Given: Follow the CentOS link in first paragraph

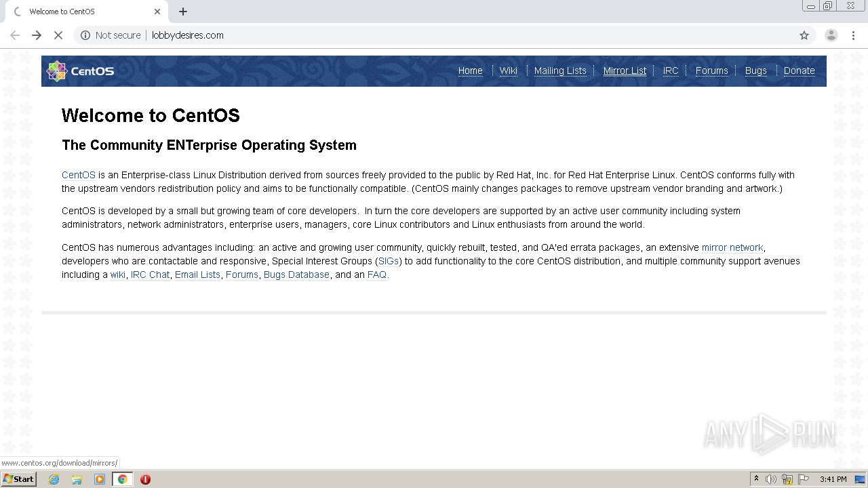Looking at the screenshot, I should [x=79, y=175].
